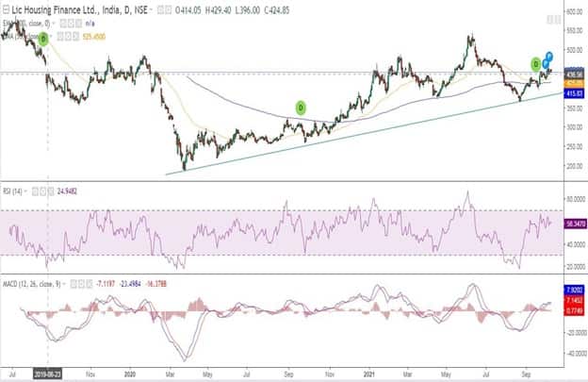Click the blue MACD axis label 7.9202
This screenshot has height=382, width=588.
coord(574,290)
